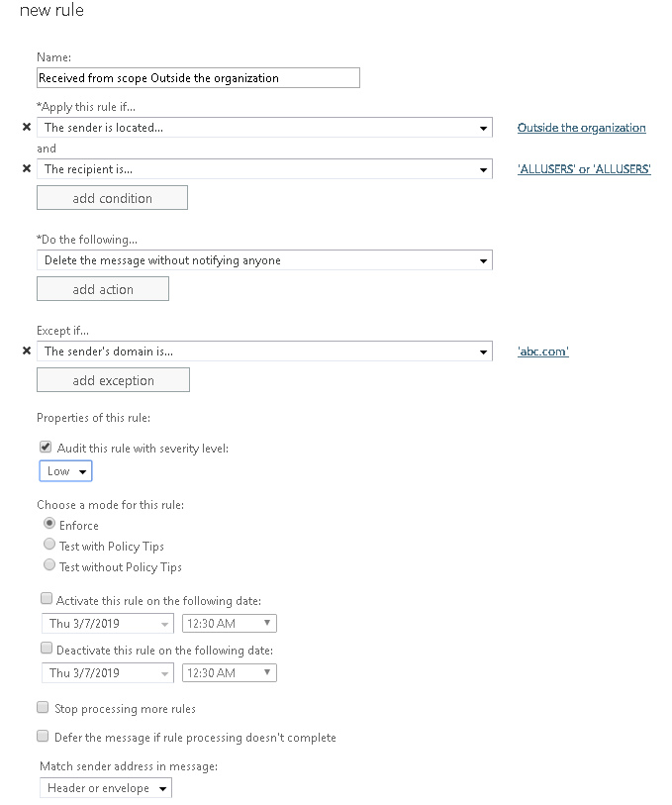Expand the Low severity level dropdown
This screenshot has width=672, height=805.
pyautogui.click(x=65, y=471)
